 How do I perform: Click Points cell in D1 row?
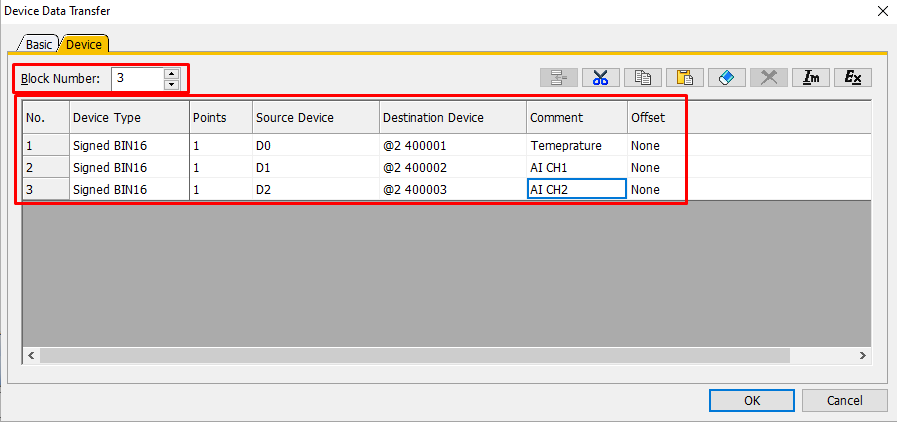coord(221,168)
